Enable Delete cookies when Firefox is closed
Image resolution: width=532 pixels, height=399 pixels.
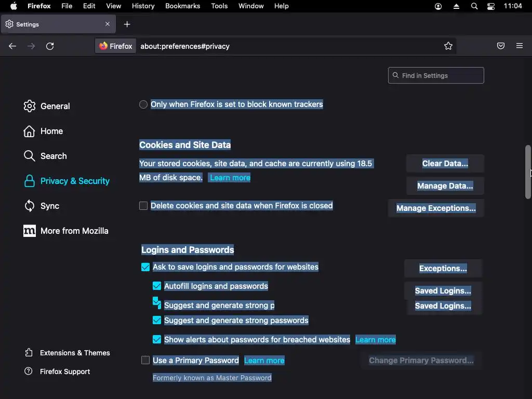pyautogui.click(x=143, y=206)
